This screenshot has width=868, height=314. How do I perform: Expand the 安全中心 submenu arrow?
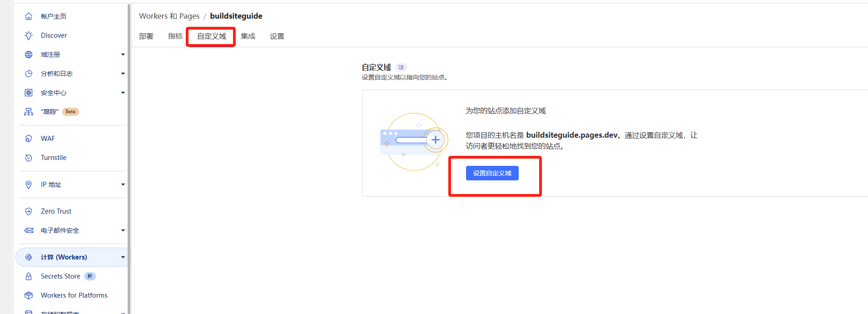tap(123, 93)
